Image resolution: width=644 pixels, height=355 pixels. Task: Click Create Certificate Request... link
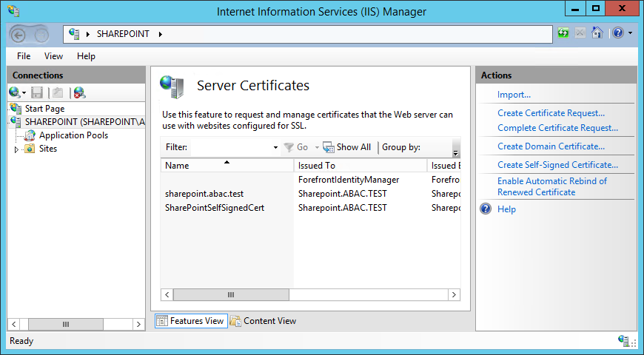click(x=551, y=113)
